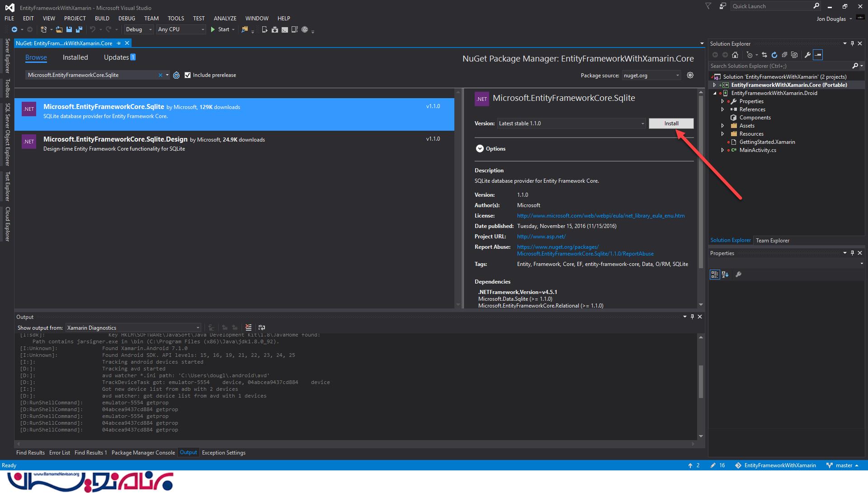Open Solution Explorer properties wrench icon
This screenshot has width=868, height=493.
coord(807,55)
